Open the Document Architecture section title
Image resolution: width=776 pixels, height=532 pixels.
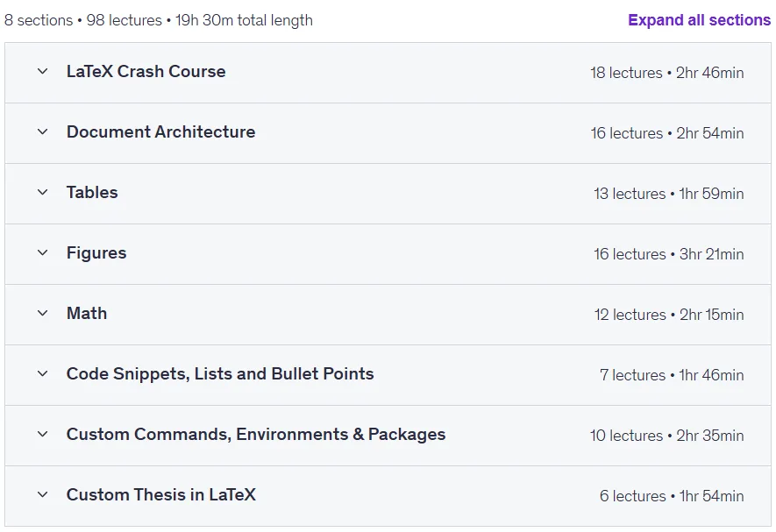[160, 131]
